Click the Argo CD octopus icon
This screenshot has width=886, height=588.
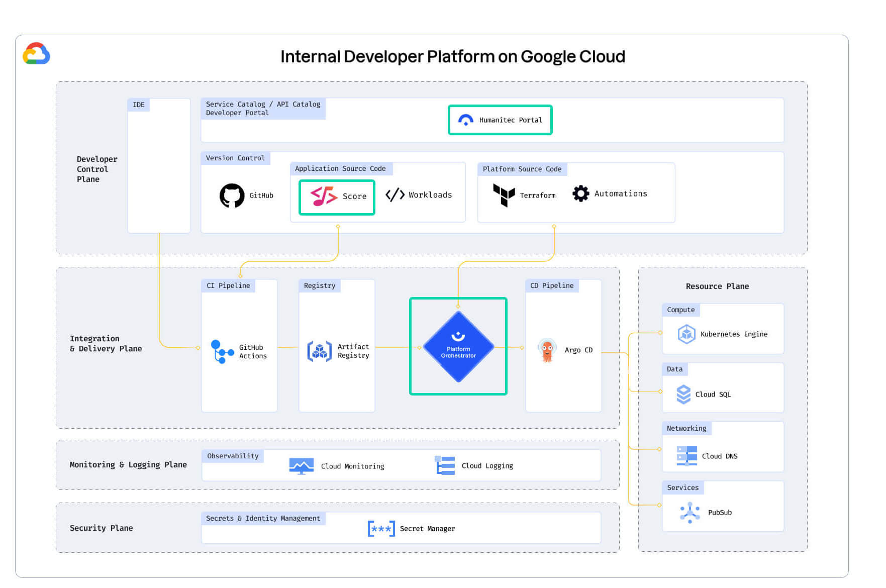point(547,350)
